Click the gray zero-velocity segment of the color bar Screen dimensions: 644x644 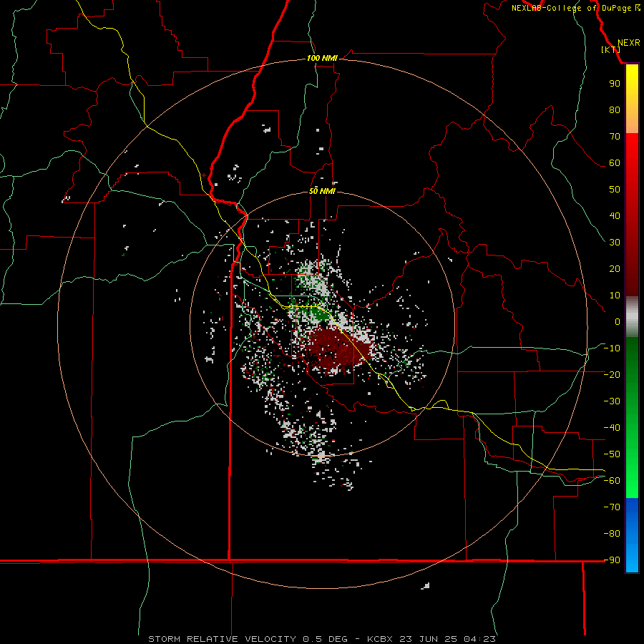[632, 317]
